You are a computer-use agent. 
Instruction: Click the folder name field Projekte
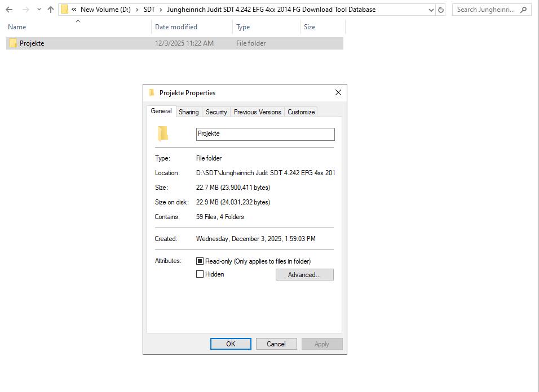pyautogui.click(x=266, y=134)
